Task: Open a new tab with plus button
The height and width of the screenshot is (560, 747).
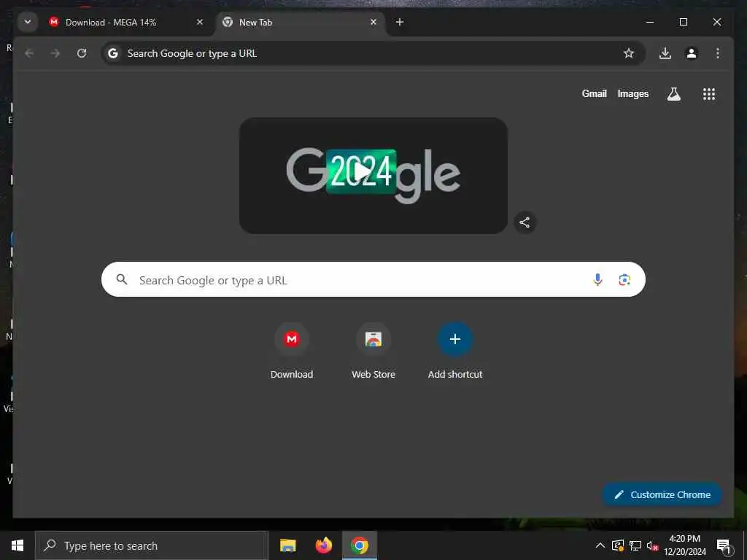Action: [400, 22]
